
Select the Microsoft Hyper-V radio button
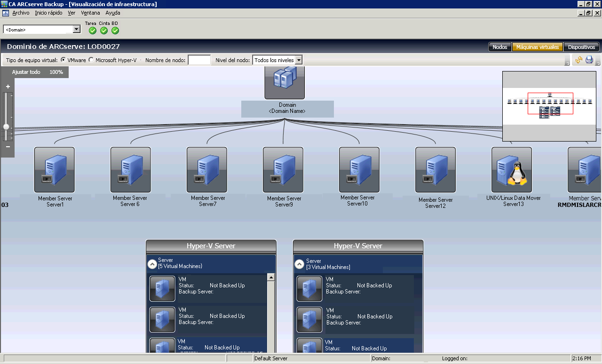coord(91,60)
